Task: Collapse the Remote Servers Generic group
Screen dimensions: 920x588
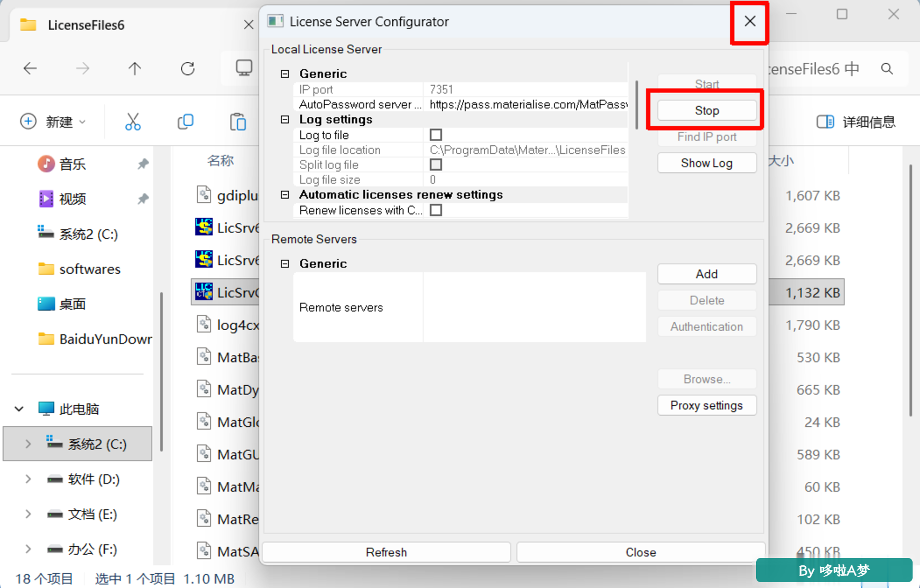Action: point(285,264)
